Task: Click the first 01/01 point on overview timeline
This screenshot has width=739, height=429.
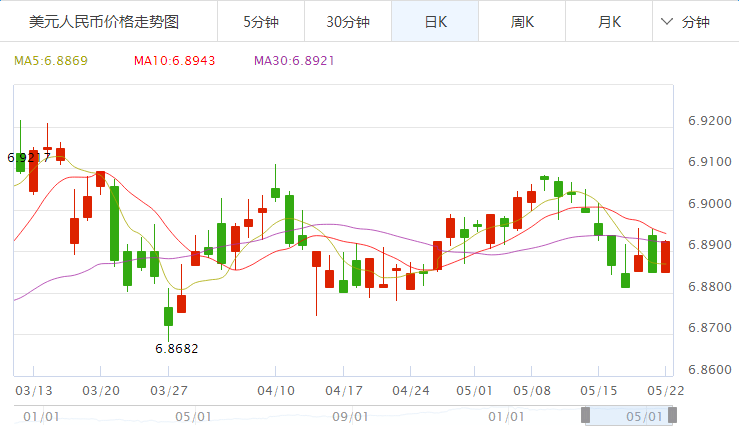Action: pyautogui.click(x=41, y=417)
